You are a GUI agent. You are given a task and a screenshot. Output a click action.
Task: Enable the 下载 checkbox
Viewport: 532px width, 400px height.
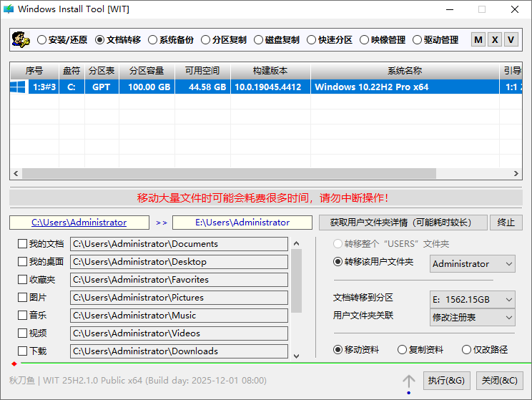22,351
